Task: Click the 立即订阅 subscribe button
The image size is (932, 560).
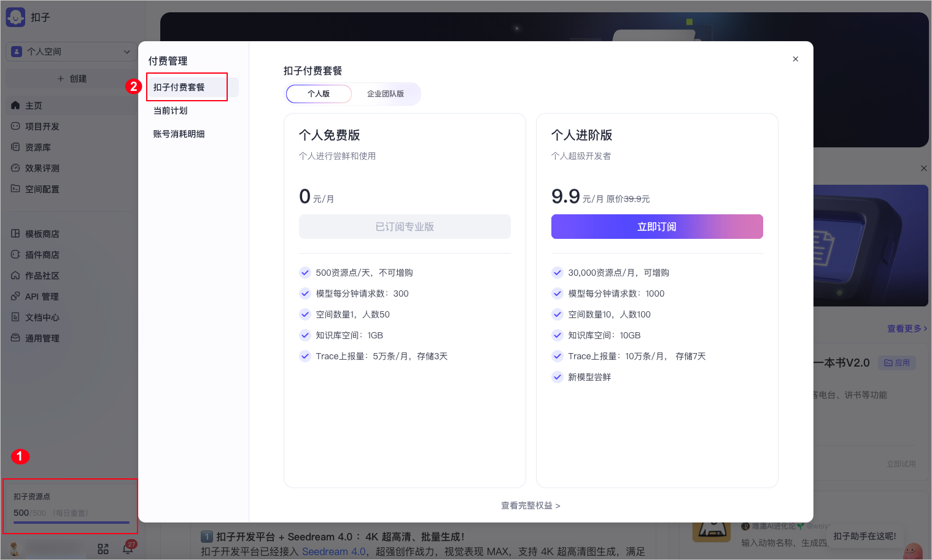Action: (656, 227)
